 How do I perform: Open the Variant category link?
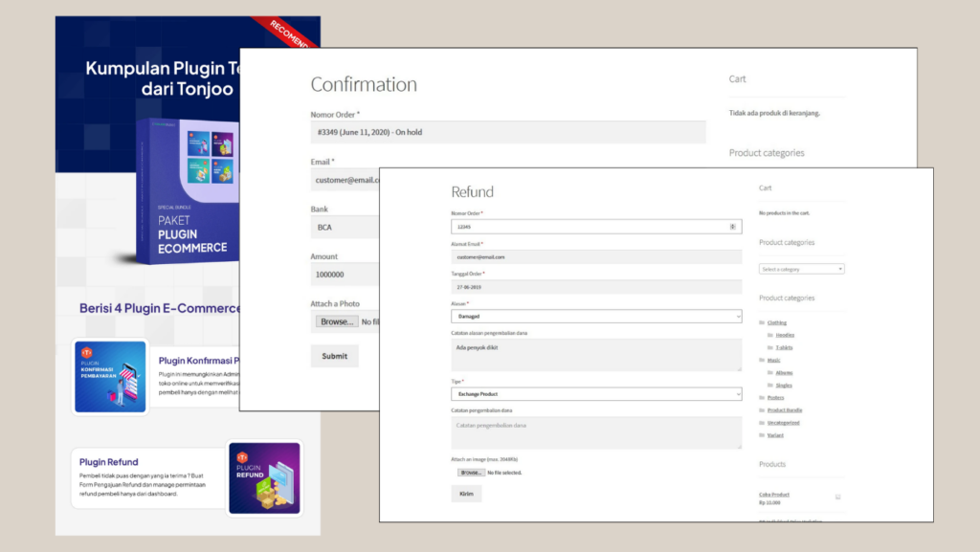[x=775, y=435]
